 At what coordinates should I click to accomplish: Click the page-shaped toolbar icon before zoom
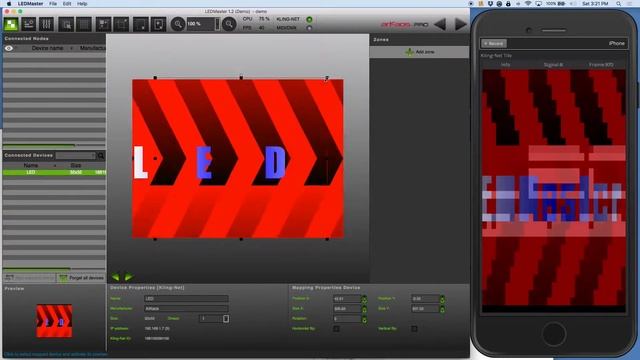pos(158,24)
